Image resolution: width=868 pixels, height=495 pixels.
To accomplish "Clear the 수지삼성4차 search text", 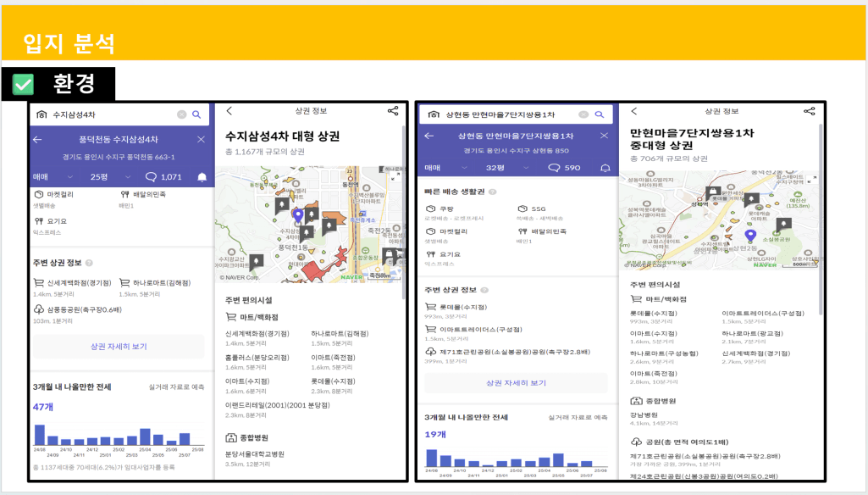I will pos(181,114).
